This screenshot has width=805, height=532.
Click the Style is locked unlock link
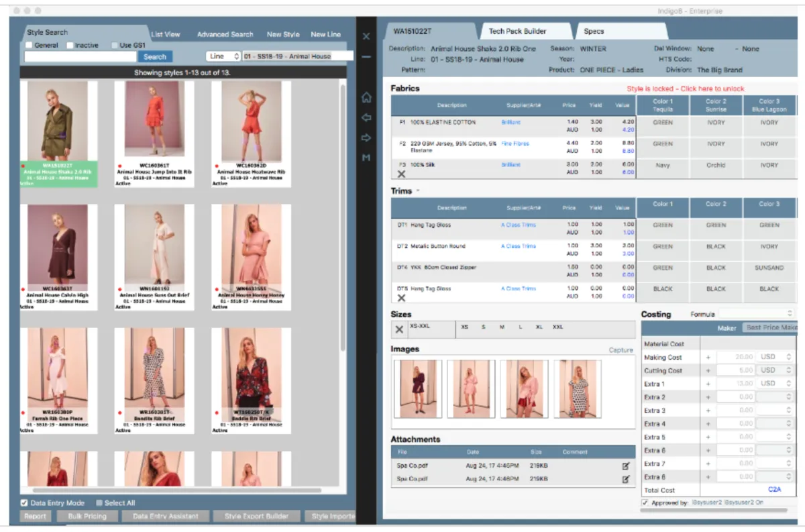pyautogui.click(x=685, y=89)
